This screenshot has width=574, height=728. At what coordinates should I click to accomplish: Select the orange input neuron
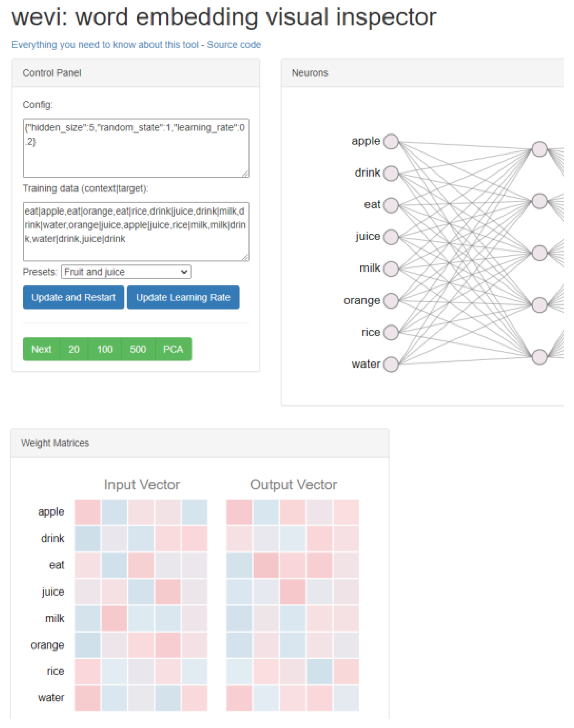pyautogui.click(x=390, y=301)
